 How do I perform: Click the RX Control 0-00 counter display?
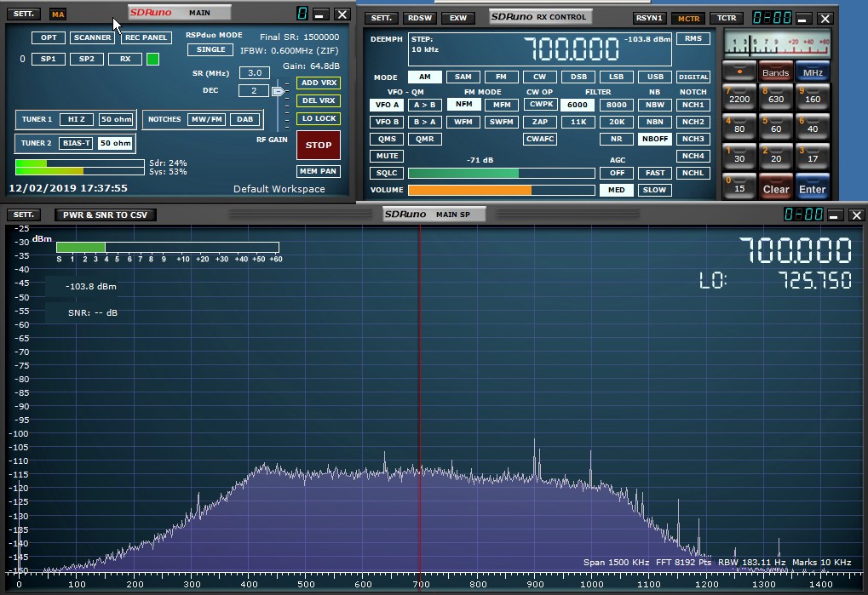773,18
